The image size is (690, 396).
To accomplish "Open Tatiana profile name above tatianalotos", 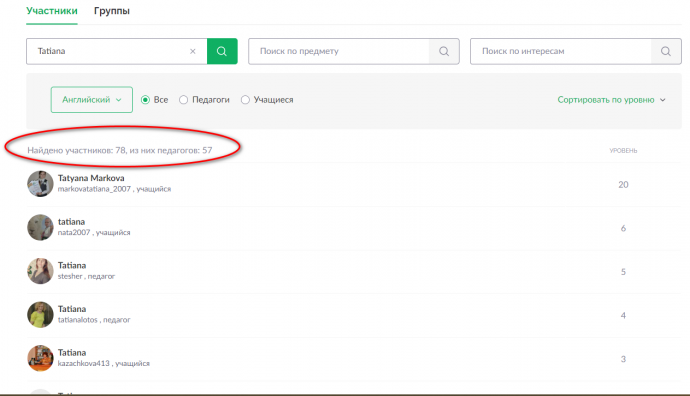I will click(72, 309).
